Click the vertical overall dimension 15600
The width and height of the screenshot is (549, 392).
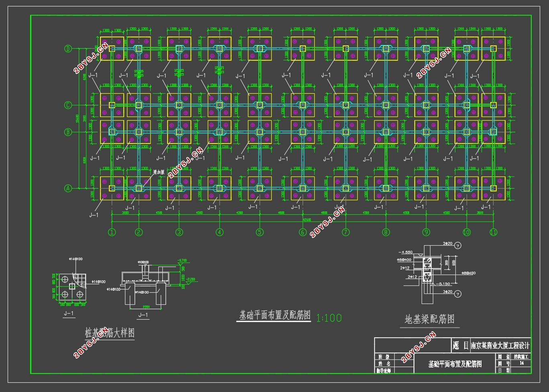coord(77,118)
